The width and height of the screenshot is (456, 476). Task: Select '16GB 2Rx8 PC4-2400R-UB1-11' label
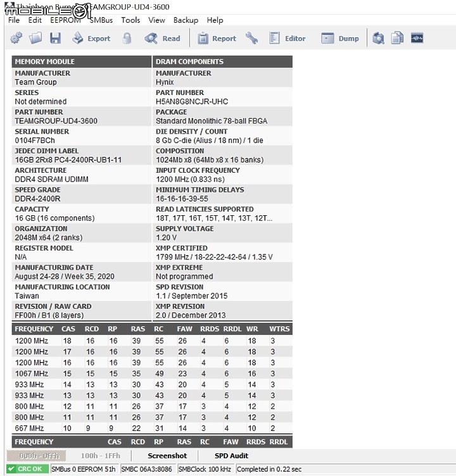68,160
